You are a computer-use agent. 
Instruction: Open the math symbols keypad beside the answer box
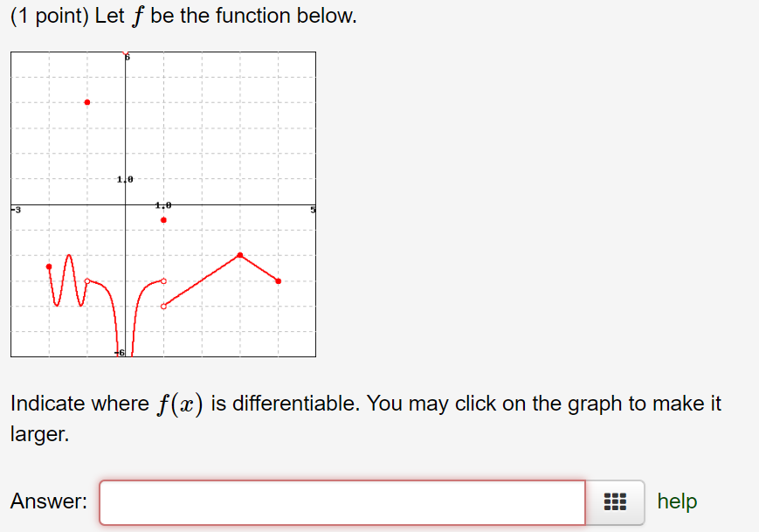(617, 502)
